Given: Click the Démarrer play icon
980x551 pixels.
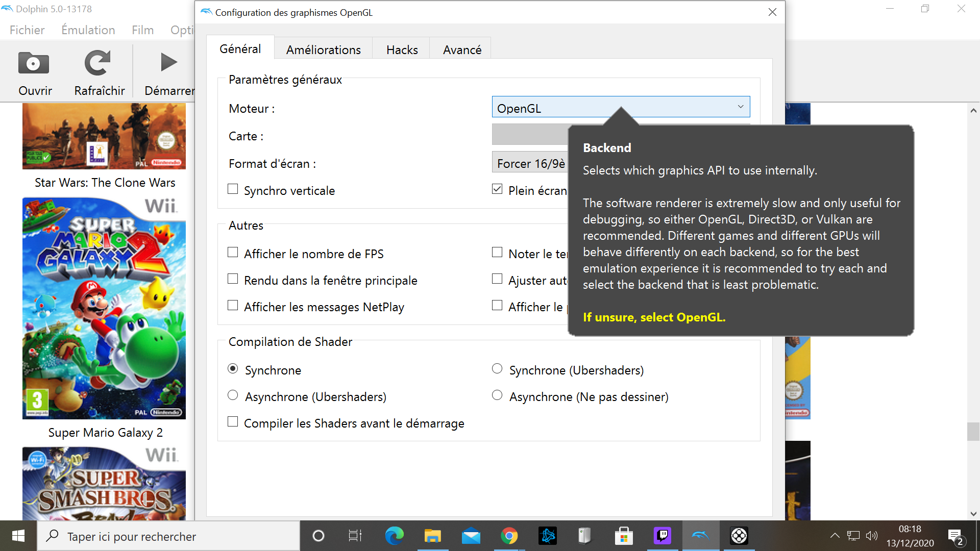Looking at the screenshot, I should click(168, 62).
